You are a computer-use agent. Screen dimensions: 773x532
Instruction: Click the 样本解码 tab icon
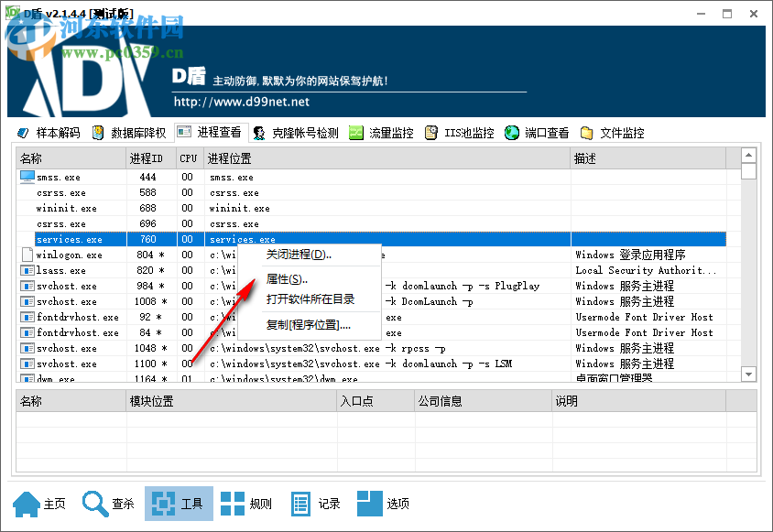[x=23, y=133]
